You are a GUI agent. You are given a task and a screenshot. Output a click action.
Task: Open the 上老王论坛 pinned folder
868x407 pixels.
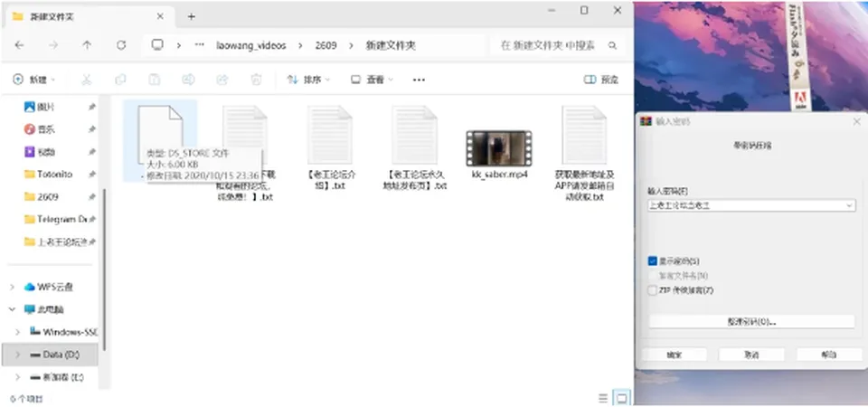tap(56, 242)
